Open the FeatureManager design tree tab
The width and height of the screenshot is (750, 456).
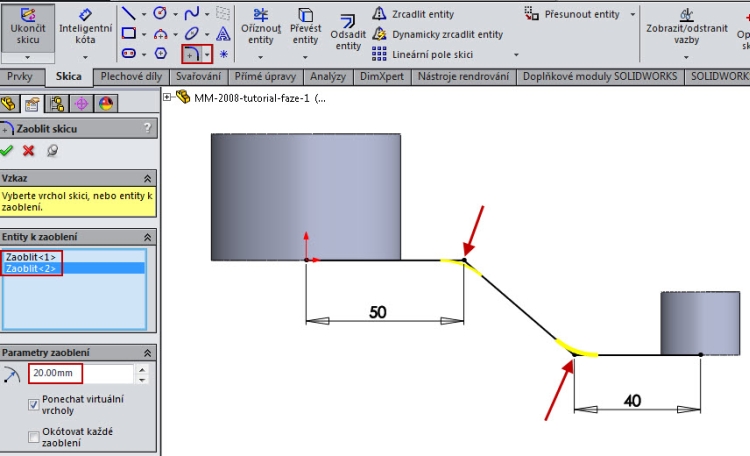click(9, 103)
